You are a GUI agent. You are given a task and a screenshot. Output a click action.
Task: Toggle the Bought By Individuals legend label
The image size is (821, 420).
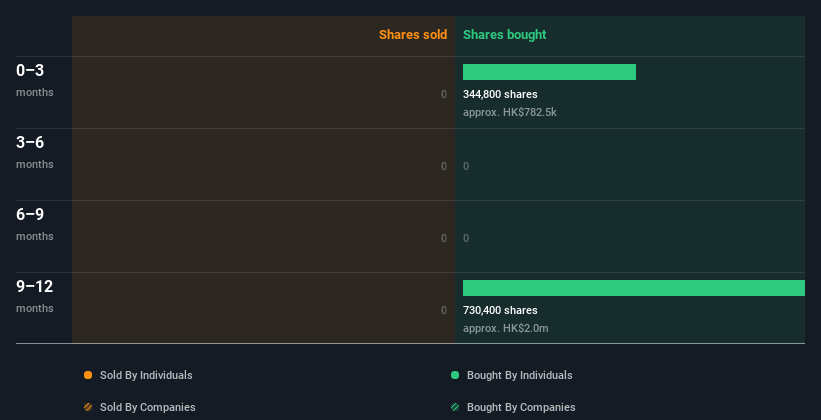click(x=519, y=375)
